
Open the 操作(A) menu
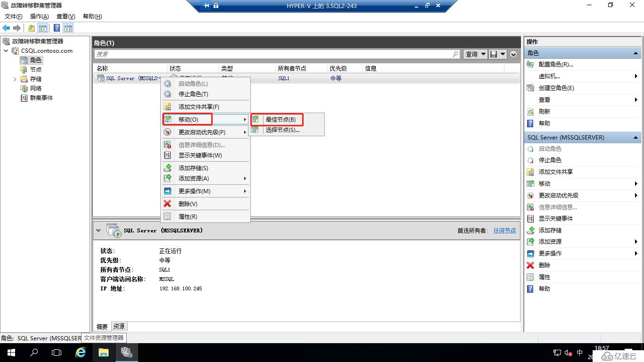coord(40,16)
